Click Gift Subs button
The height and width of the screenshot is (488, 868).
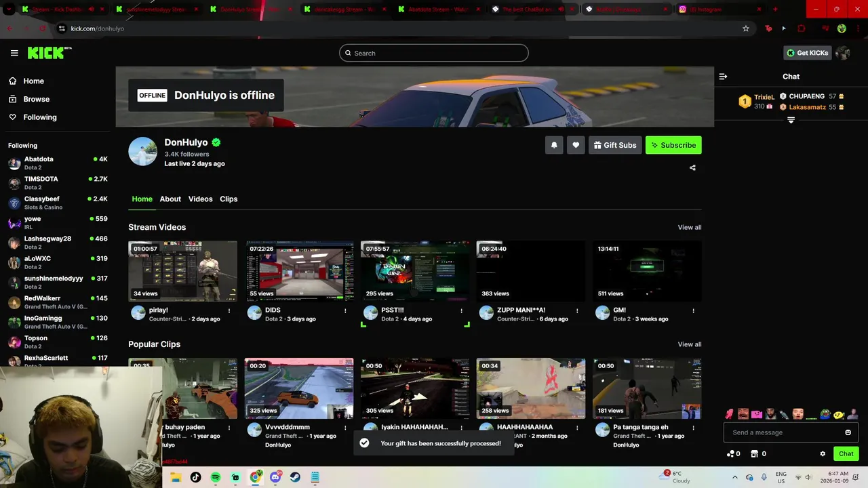tap(615, 145)
